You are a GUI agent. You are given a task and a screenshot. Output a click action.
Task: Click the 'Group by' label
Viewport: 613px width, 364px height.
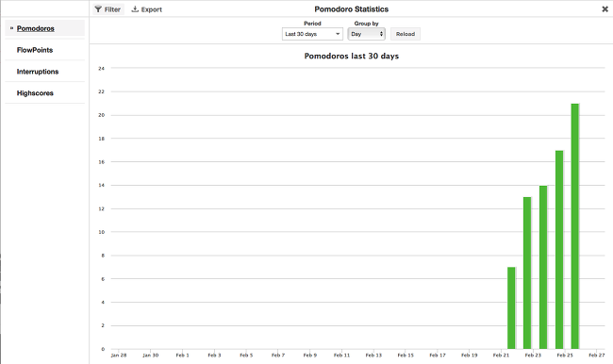[x=366, y=24]
